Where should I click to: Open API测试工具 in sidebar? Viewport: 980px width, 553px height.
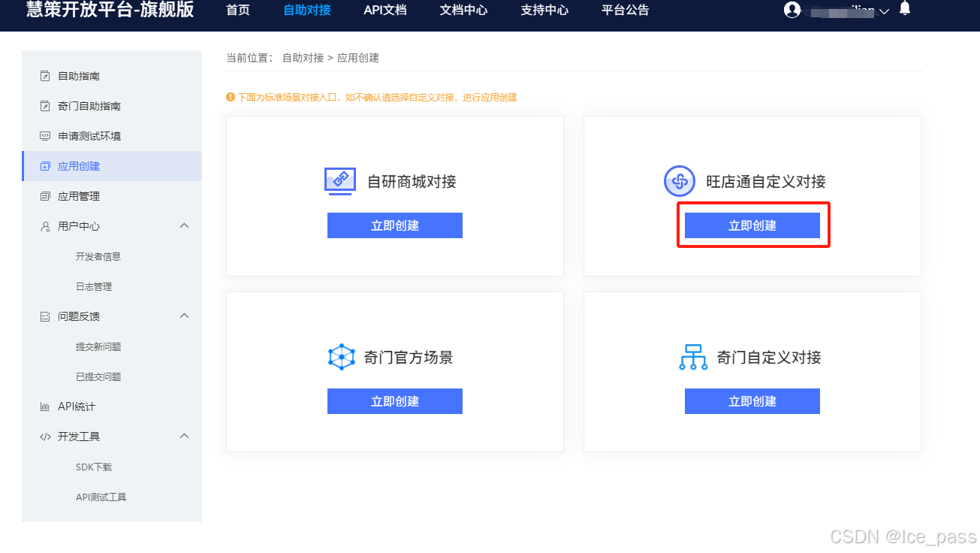click(101, 497)
